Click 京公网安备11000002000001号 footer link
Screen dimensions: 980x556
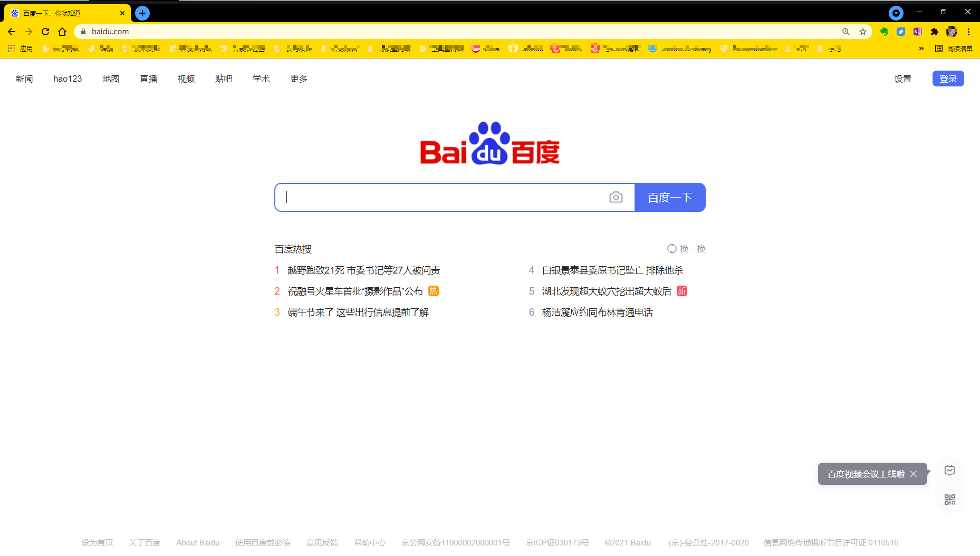point(456,542)
